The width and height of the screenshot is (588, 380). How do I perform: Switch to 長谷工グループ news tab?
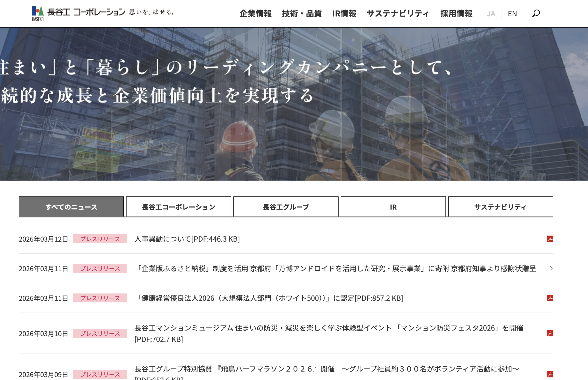(x=286, y=207)
